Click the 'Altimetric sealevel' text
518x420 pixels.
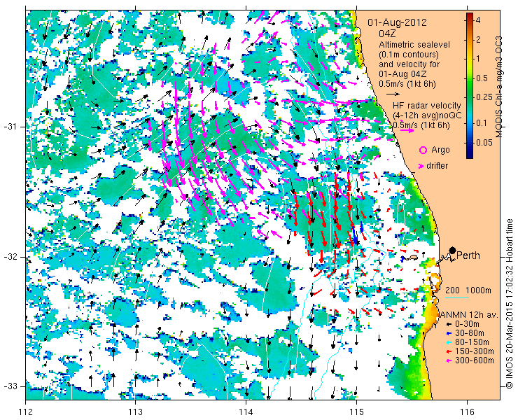coord(414,44)
